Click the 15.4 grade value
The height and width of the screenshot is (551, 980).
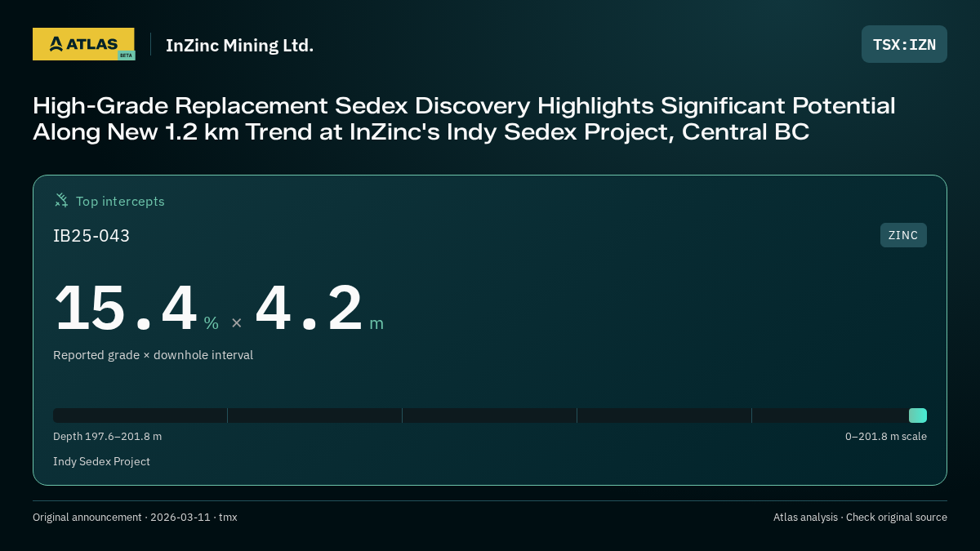click(x=126, y=308)
